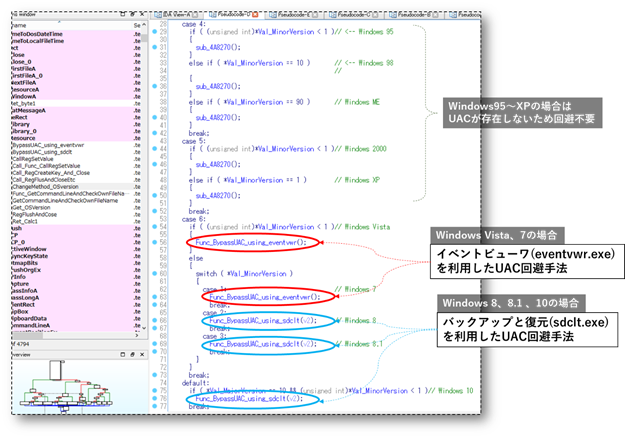Click scroll-down arrow in functions list

pyautogui.click(x=144, y=329)
